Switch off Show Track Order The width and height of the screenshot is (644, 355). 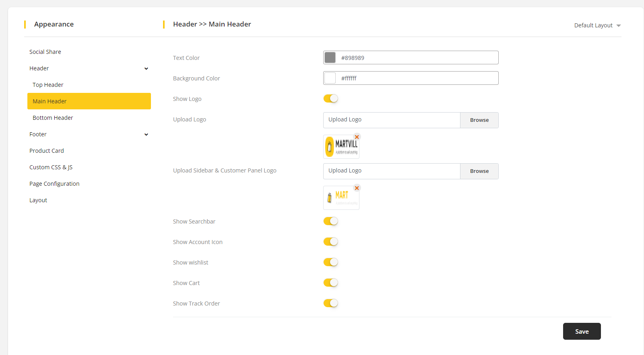click(x=330, y=303)
